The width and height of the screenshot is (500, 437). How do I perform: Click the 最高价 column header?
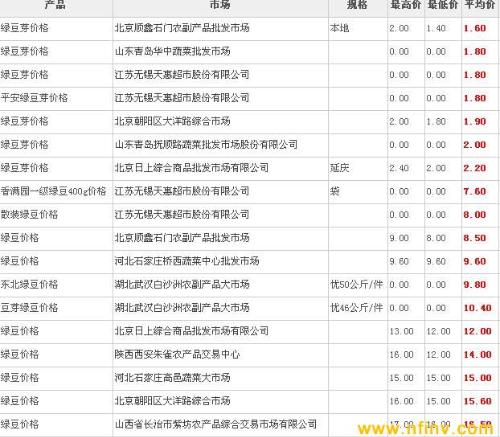tap(406, 5)
